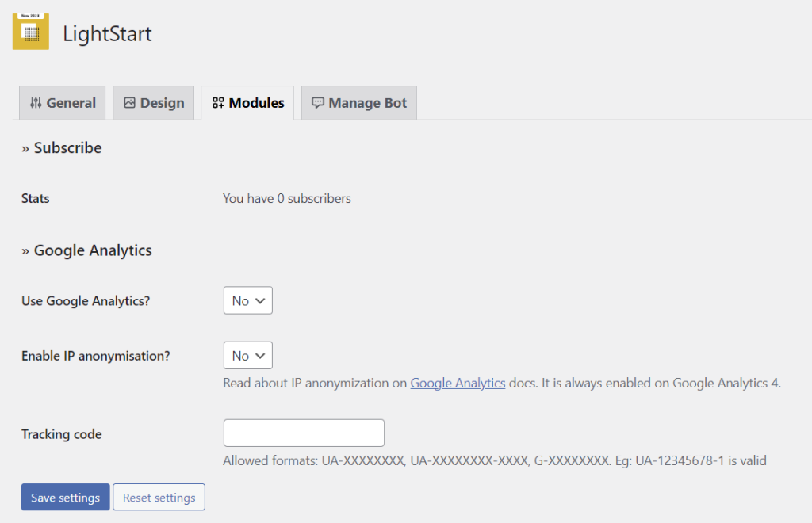This screenshot has height=523, width=812.
Task: Switch to the General tab
Action: [62, 102]
